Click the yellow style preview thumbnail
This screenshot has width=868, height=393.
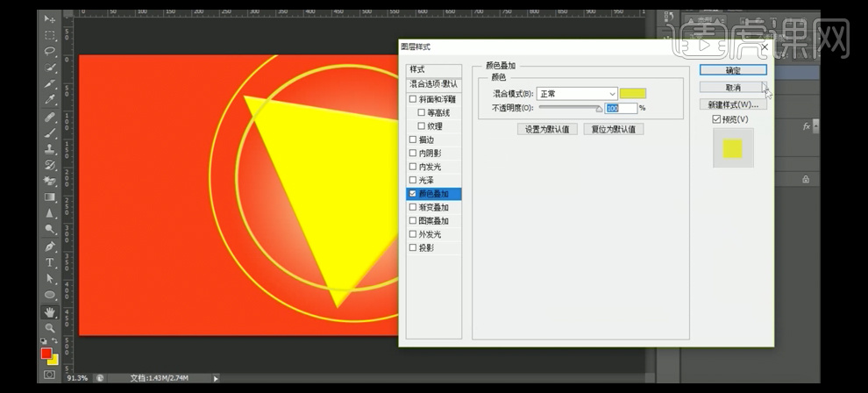tap(733, 148)
